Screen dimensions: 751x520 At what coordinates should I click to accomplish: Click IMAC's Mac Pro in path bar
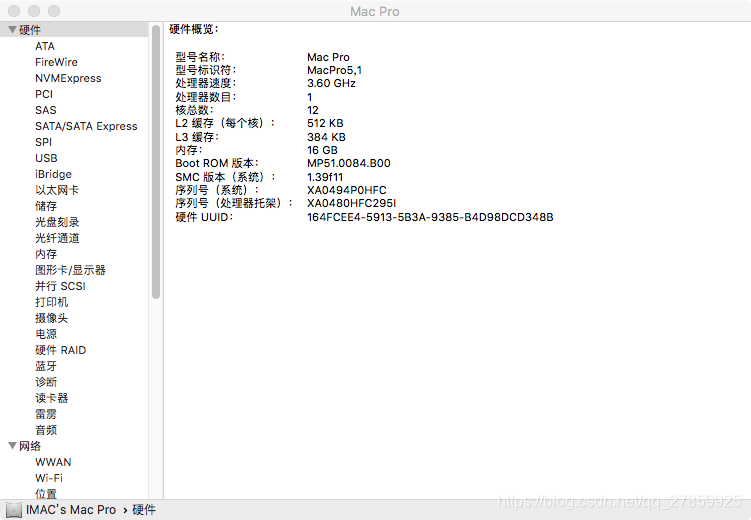tap(71, 510)
